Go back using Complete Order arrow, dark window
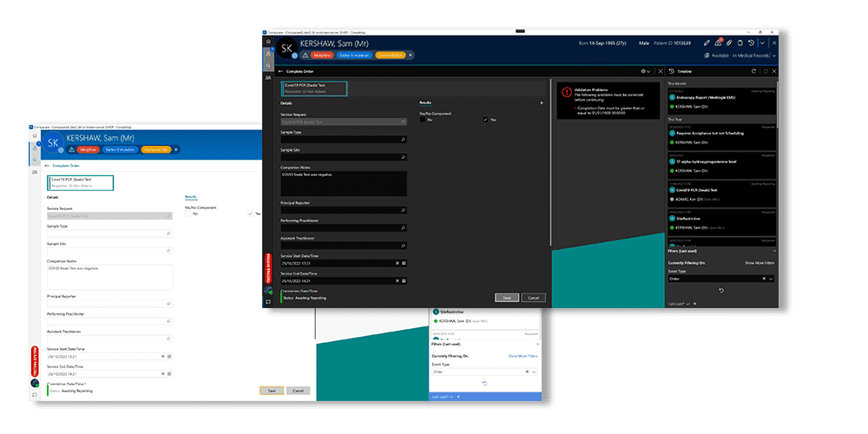 (x=280, y=71)
